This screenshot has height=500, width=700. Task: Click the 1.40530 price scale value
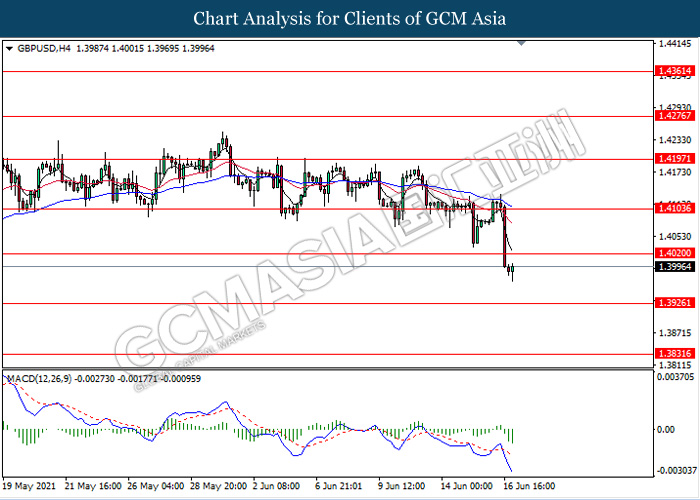coord(677,236)
